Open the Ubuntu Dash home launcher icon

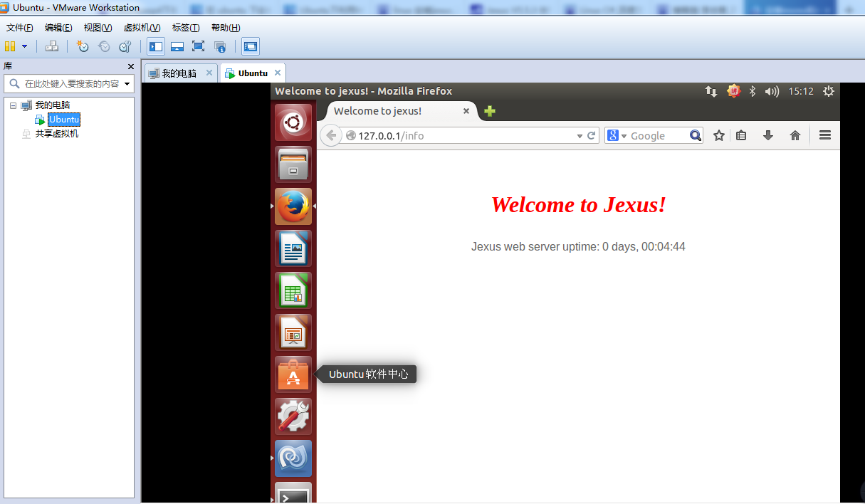pos(293,122)
